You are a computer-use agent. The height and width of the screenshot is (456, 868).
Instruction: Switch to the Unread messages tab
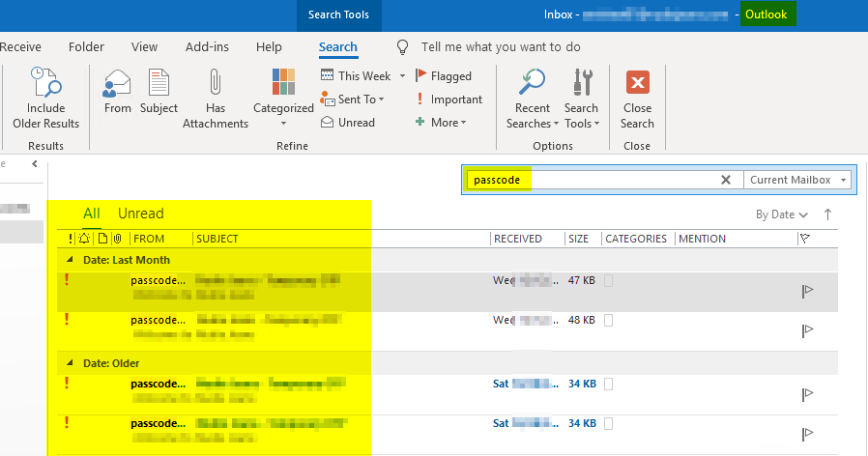pyautogui.click(x=141, y=214)
